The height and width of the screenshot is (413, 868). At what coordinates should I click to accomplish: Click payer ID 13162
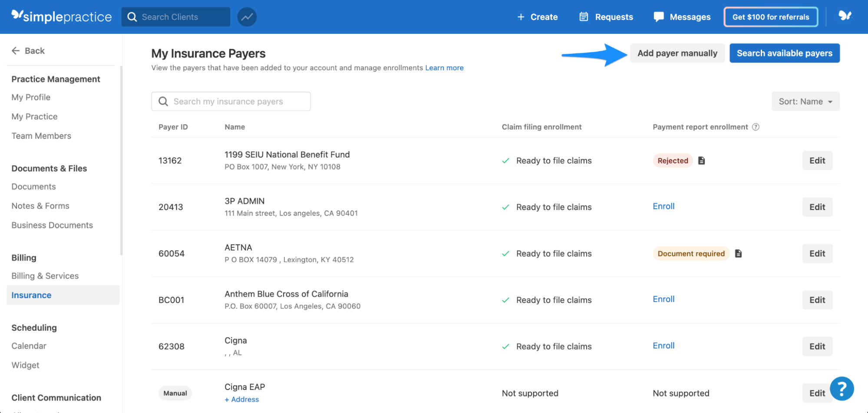click(x=170, y=161)
